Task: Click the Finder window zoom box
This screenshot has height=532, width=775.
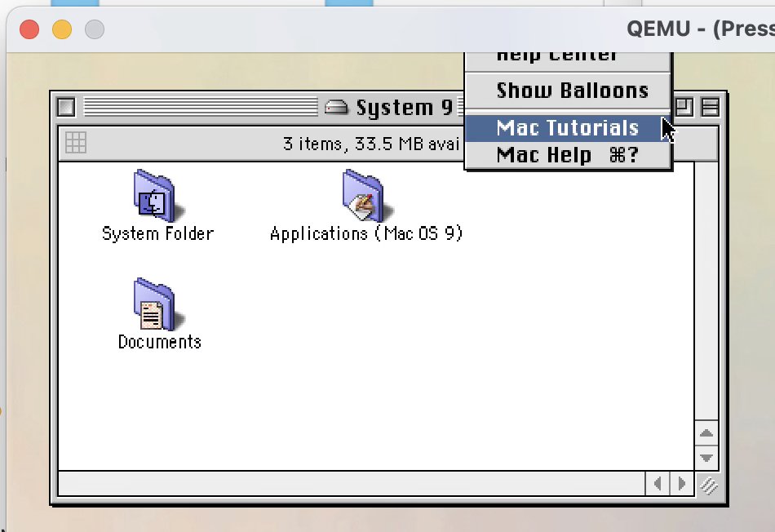Action: coord(684,107)
